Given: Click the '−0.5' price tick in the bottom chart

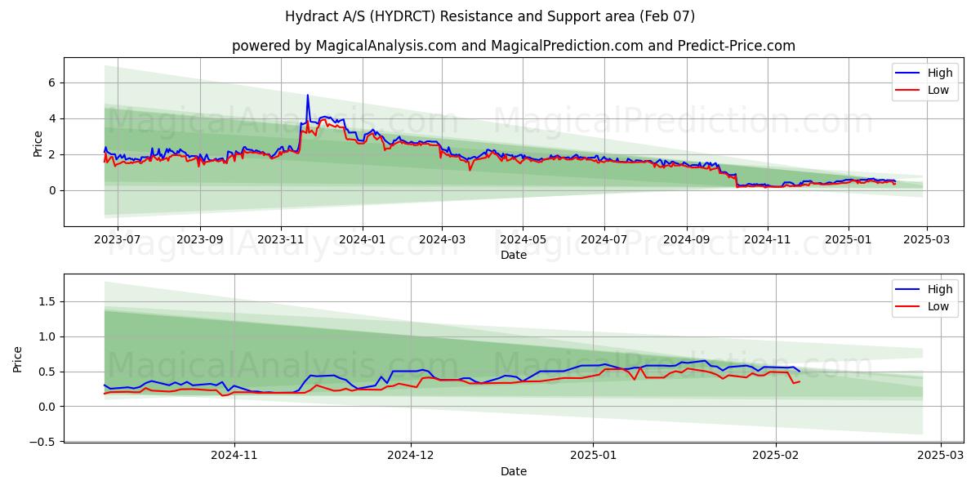Looking at the screenshot, I should 42,442.
